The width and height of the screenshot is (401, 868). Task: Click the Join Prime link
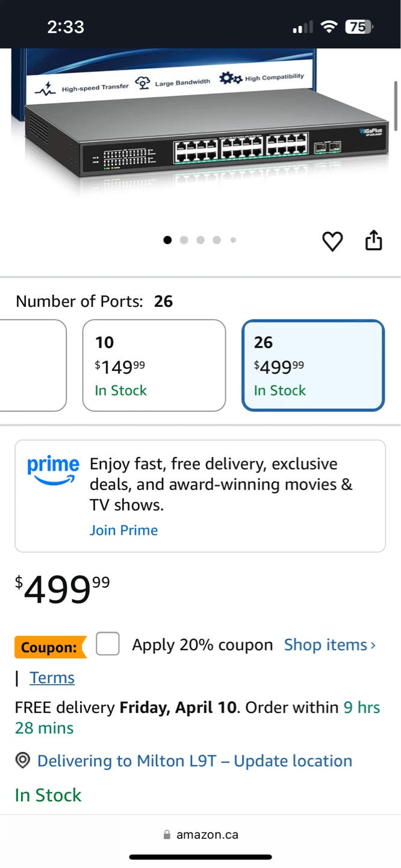point(123,530)
